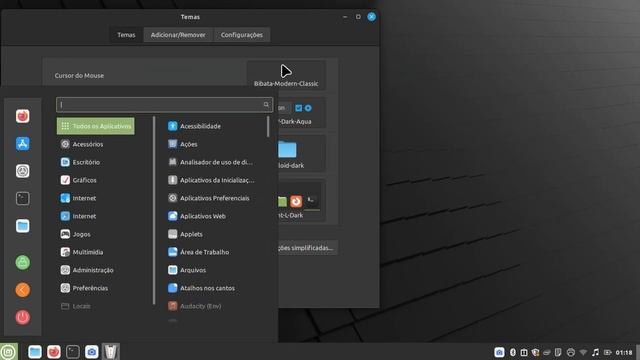This screenshot has height=360, width=640.
Task: Click the battery power tray icon
Action: point(607,352)
